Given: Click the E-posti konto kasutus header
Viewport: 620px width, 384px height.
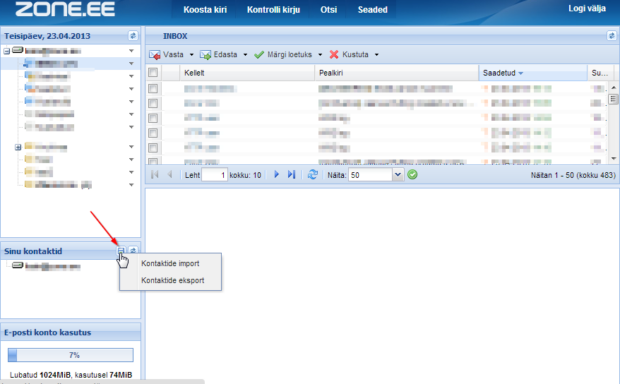Looking at the screenshot, I should click(47, 333).
